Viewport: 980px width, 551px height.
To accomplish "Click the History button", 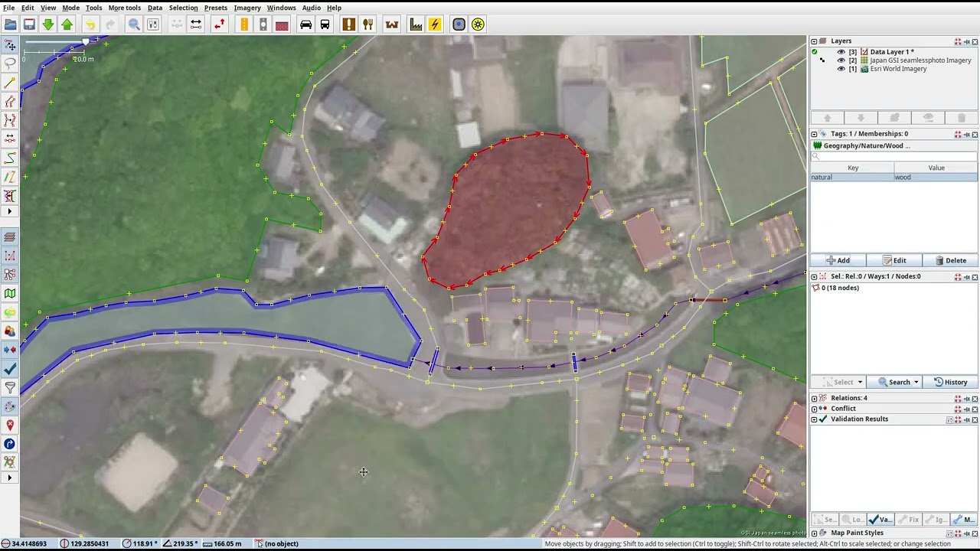I will pos(950,382).
